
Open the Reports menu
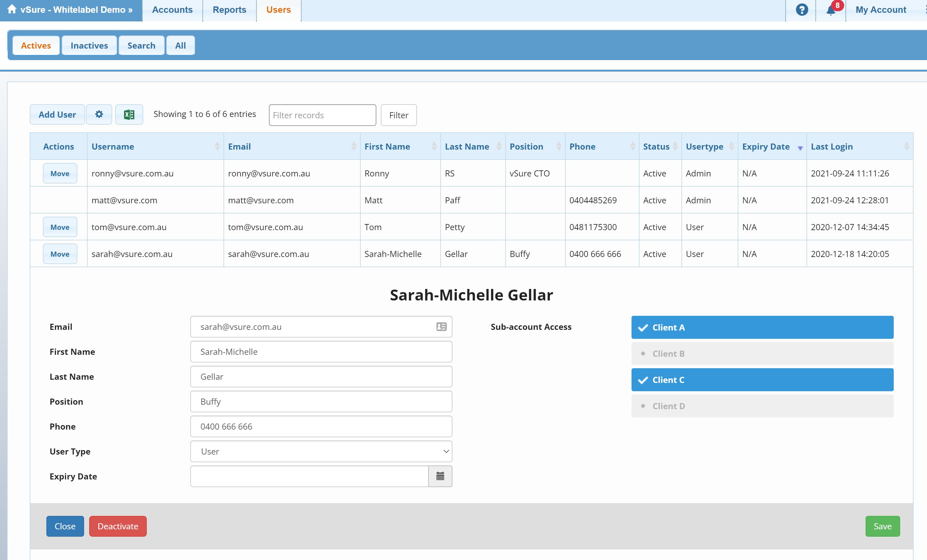point(229,10)
